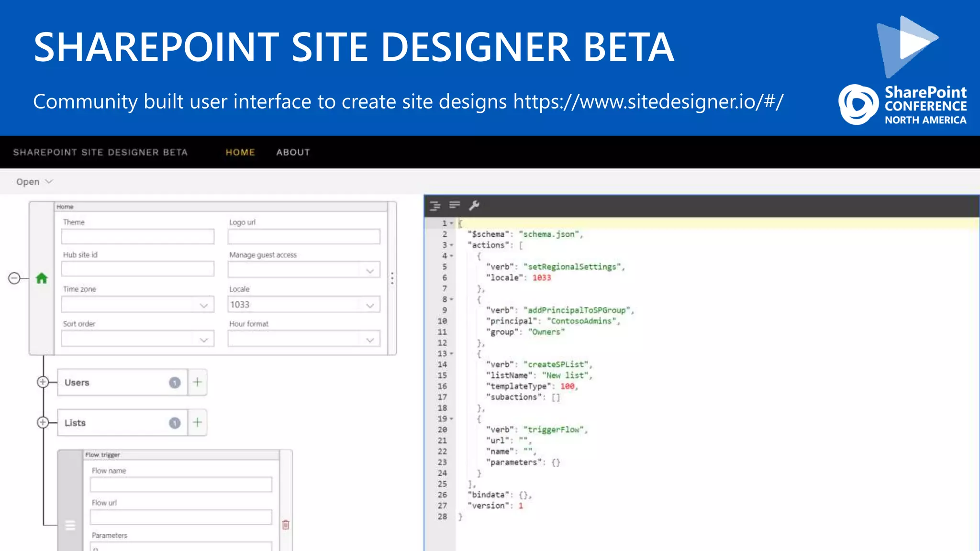Screen dimensions: 980x551
Task: Click the locale value 1033 in JSON
Action: (542, 278)
